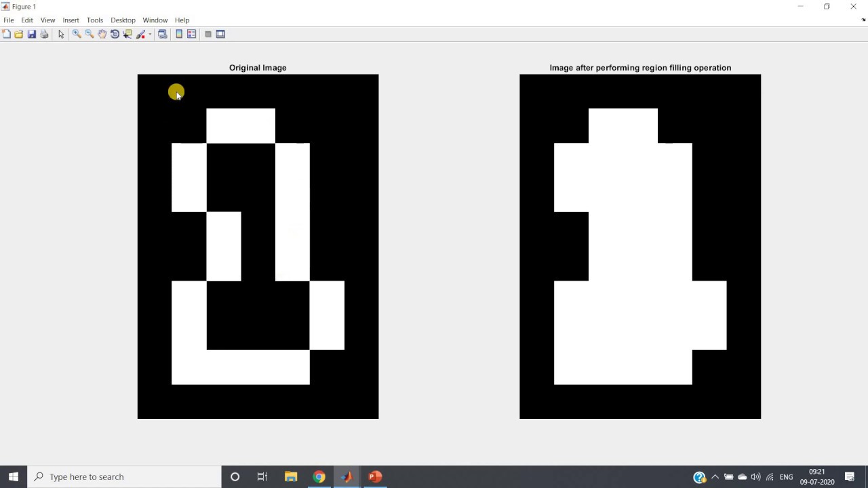Screen dimensions: 868x488
Task: Open the brush color dropdown arrow
Action: (150, 35)
